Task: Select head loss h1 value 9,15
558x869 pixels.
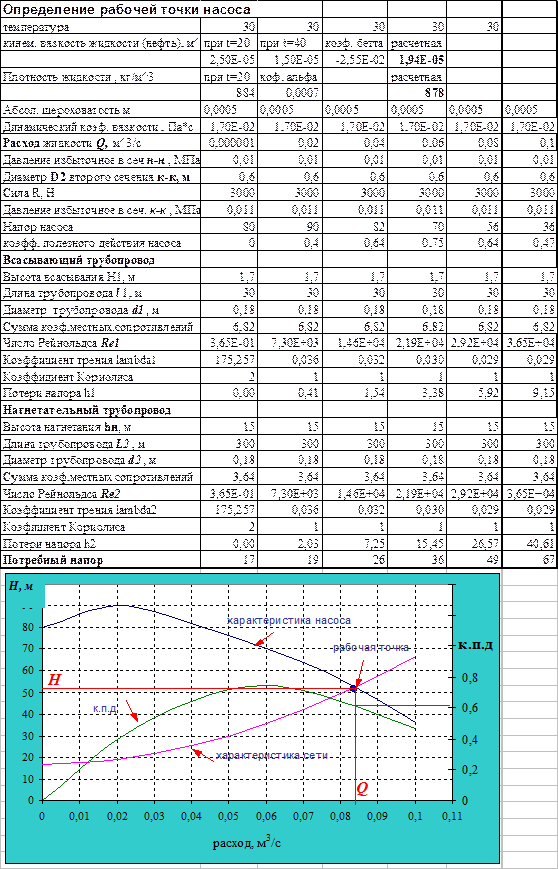Action: pyautogui.click(x=544, y=392)
